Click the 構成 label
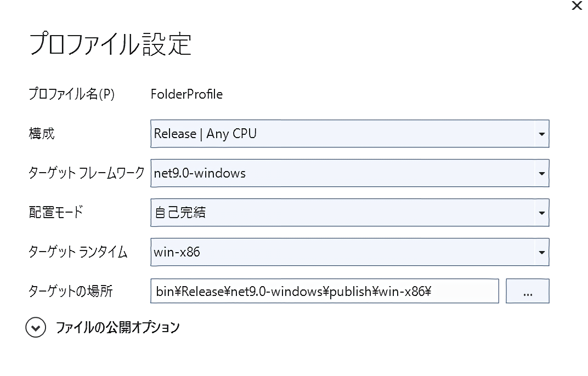This screenshot has width=588, height=376. (42, 134)
